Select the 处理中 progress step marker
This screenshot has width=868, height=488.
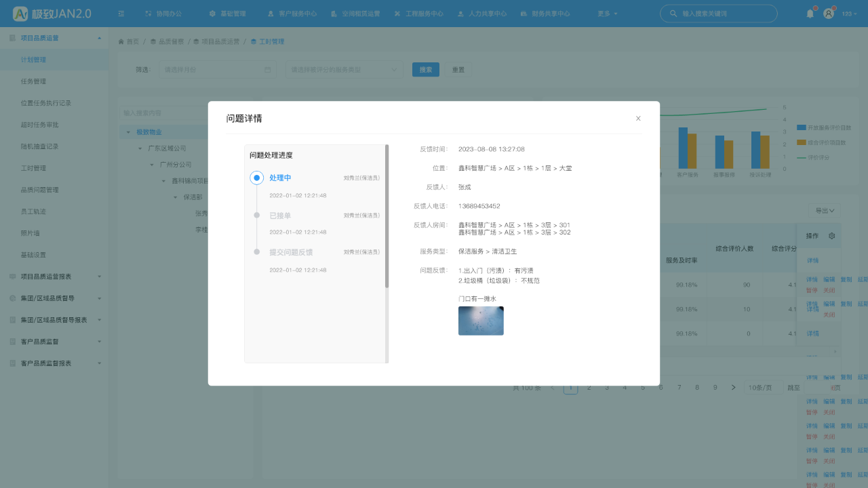[x=256, y=178]
